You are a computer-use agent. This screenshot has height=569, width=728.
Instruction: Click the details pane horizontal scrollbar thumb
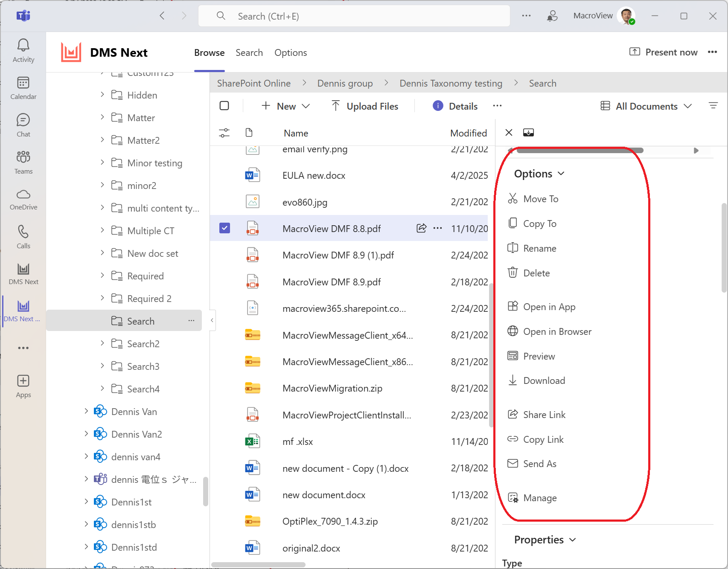coord(579,150)
